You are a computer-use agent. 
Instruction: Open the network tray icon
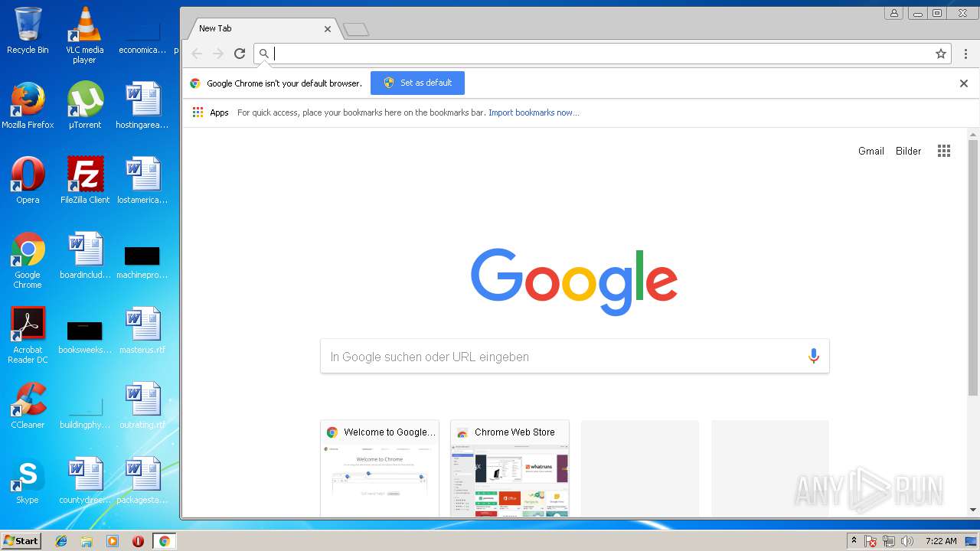tap(889, 541)
